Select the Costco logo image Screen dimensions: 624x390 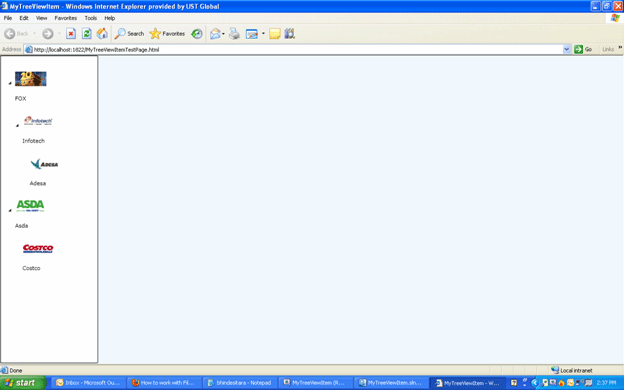pyautogui.click(x=38, y=248)
